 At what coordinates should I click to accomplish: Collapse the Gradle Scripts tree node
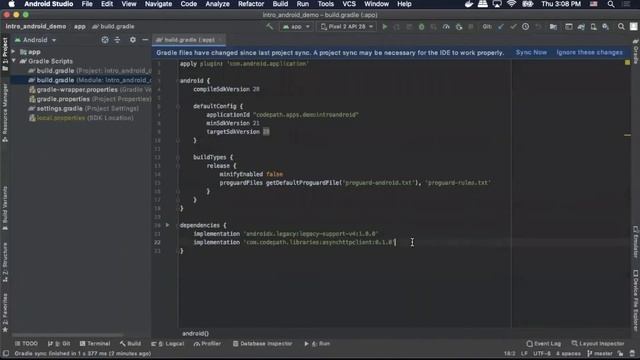(x=13, y=61)
